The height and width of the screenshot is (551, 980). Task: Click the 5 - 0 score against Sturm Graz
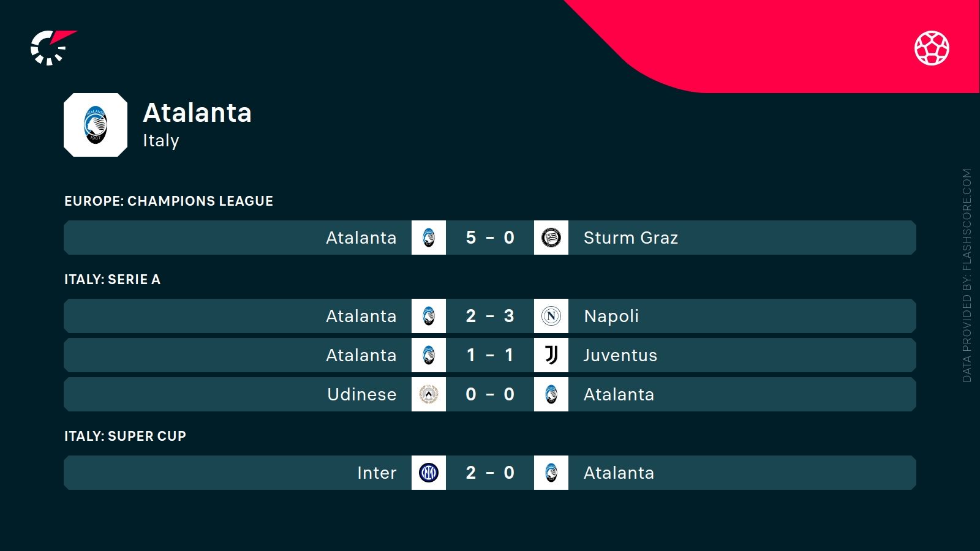point(490,238)
